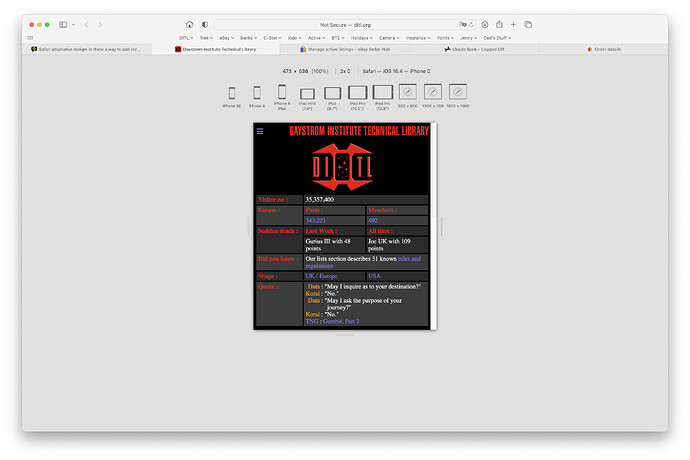Choose the iPhone 8 device preset
The image size is (690, 460).
tap(257, 97)
